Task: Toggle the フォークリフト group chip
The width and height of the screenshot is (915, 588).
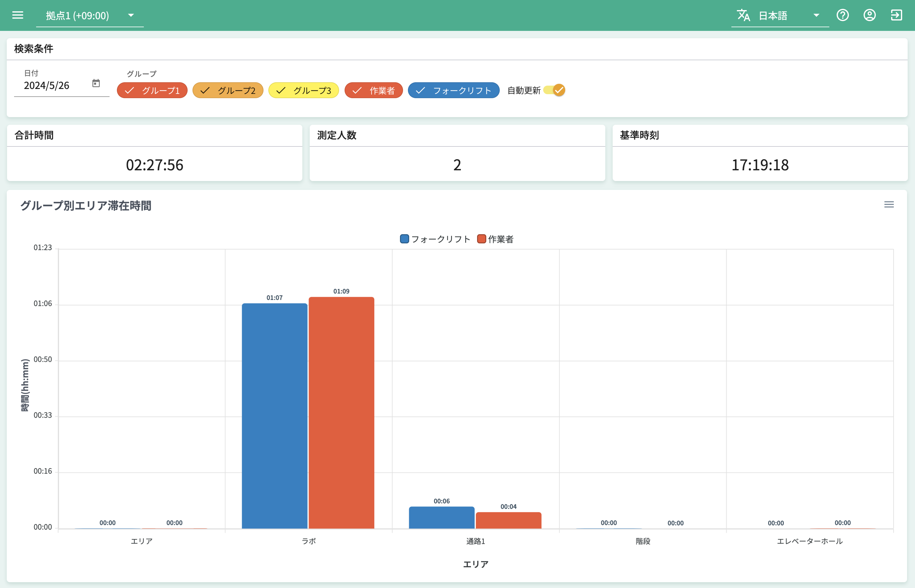Action: (454, 91)
